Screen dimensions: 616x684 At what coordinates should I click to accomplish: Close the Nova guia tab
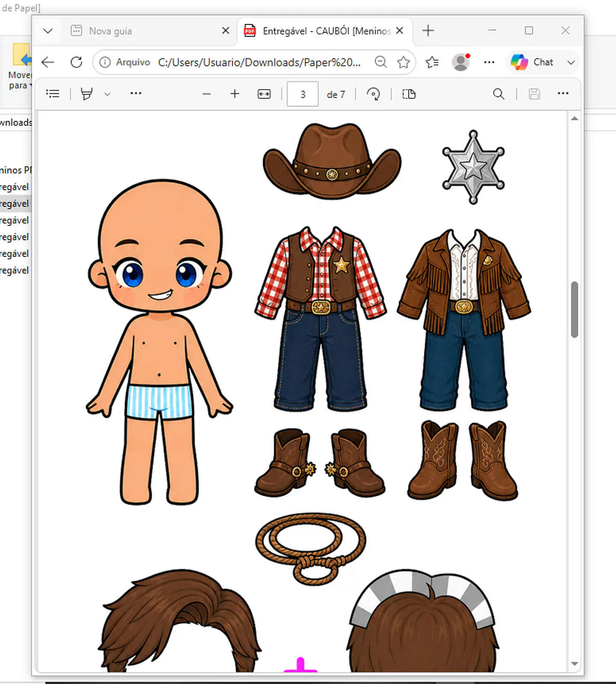(x=225, y=30)
